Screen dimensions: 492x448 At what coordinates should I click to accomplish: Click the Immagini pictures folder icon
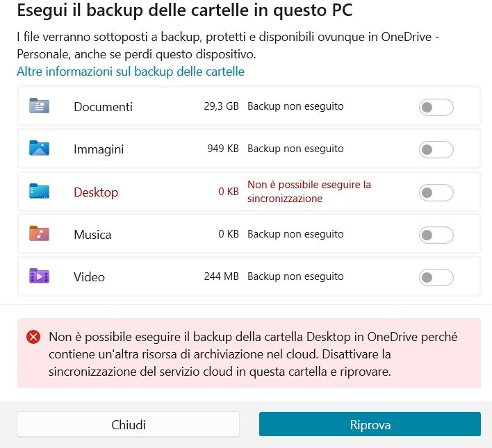pos(39,148)
